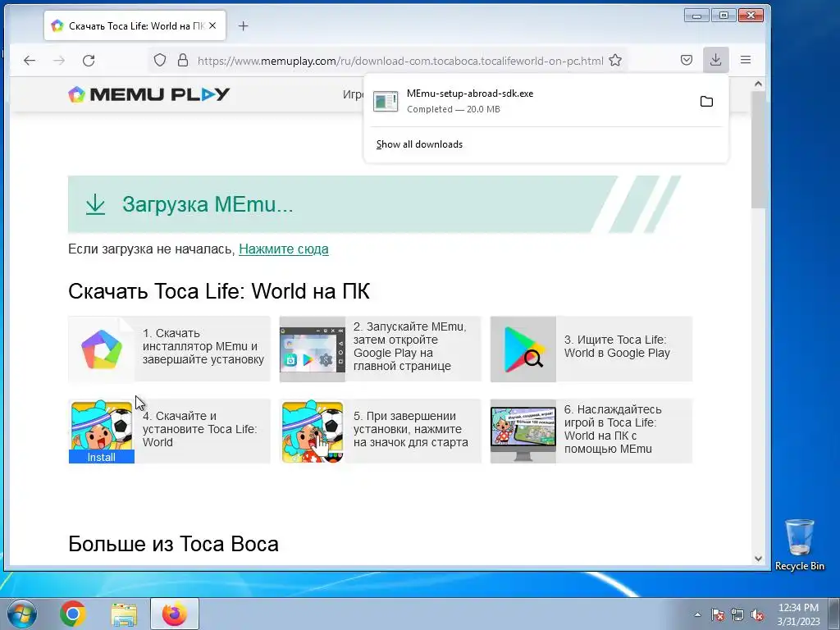Click the MEMU PLAY logo
The image size is (840, 630).
tap(149, 94)
